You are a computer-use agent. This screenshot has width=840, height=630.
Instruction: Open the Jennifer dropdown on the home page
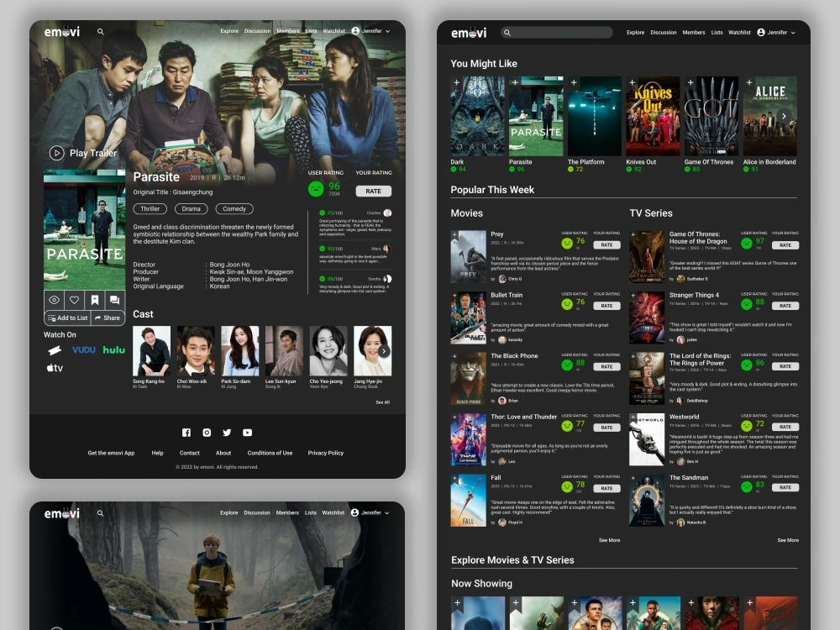point(776,33)
